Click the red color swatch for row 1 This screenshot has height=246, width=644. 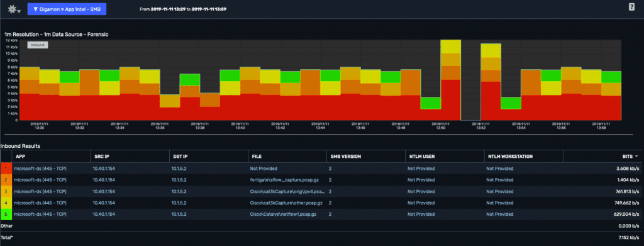coord(6,169)
